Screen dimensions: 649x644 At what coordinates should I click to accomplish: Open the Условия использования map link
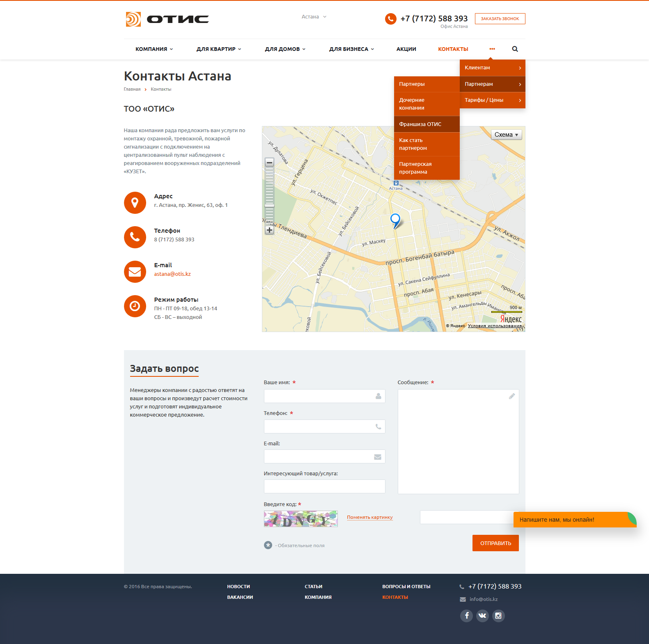pos(495,326)
